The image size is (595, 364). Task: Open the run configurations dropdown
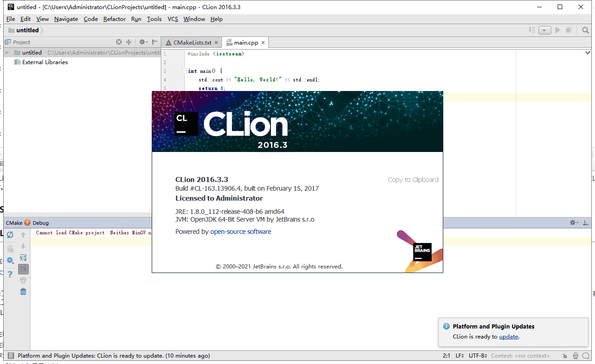click(545, 30)
